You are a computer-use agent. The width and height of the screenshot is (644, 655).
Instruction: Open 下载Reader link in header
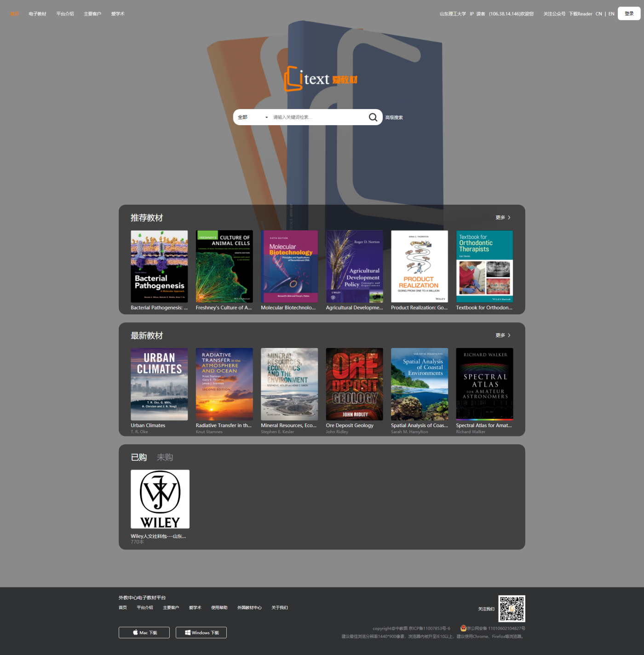581,14
